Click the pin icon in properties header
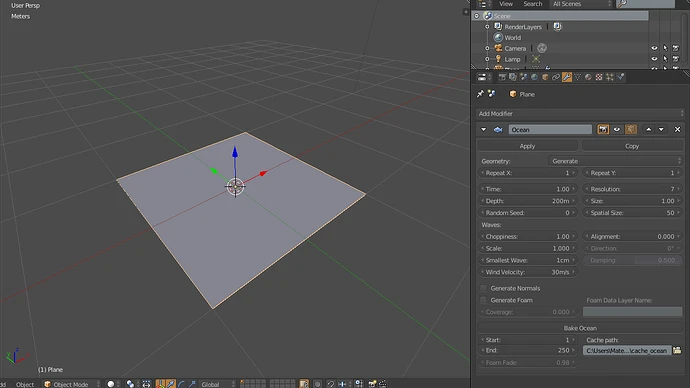 (x=480, y=94)
